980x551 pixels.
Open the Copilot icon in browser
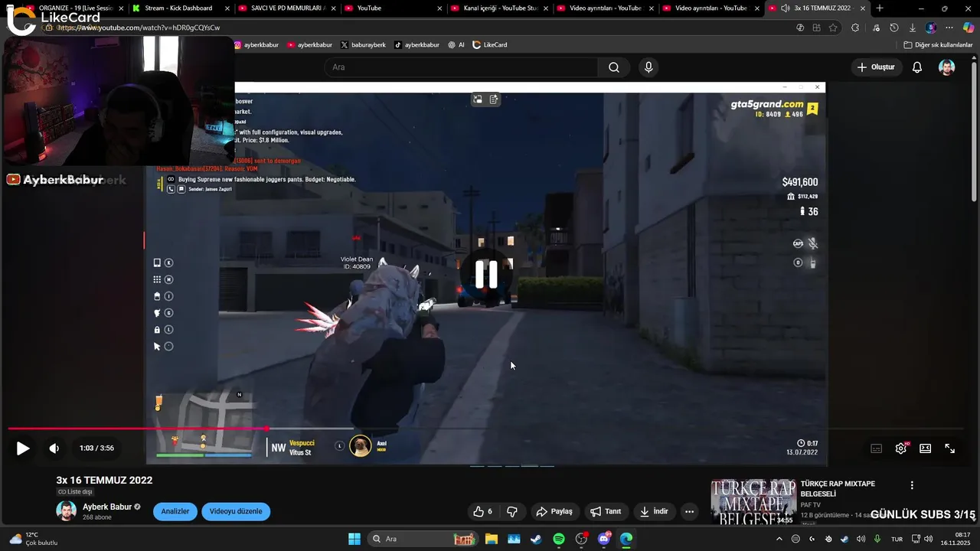tap(969, 28)
